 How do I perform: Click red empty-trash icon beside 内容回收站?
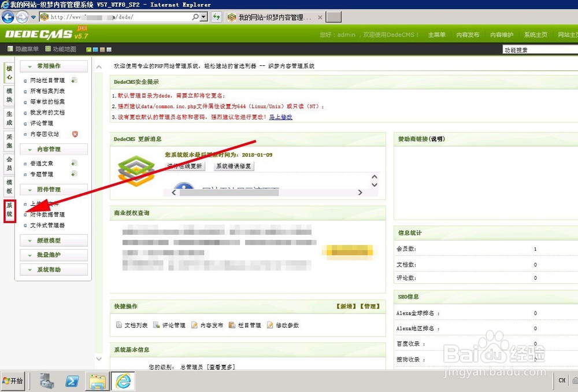pyautogui.click(x=75, y=134)
